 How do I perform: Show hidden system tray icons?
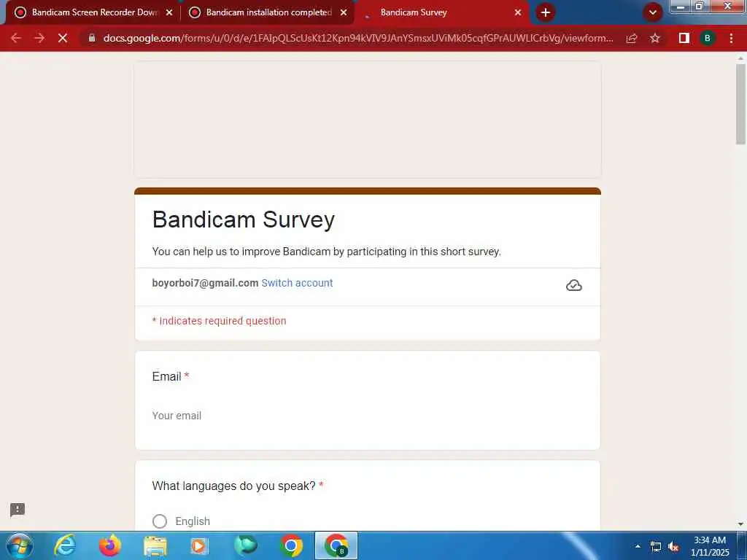[638, 546]
